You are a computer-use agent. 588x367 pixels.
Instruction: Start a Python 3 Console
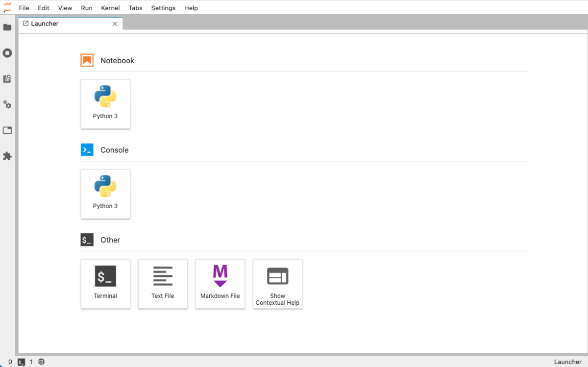105,194
